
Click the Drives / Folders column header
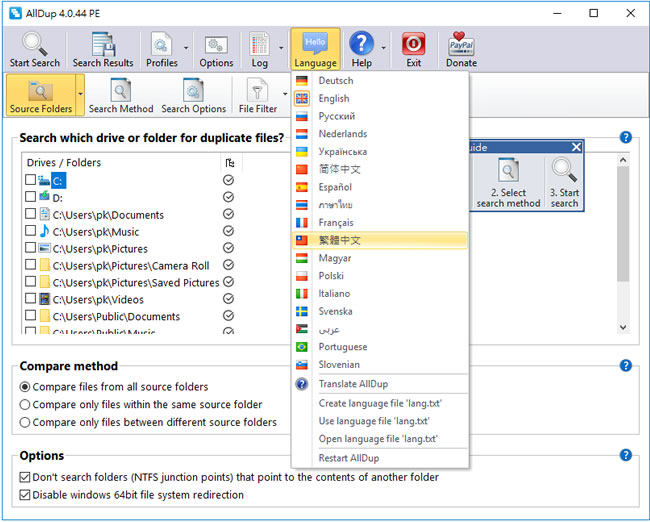(x=121, y=163)
